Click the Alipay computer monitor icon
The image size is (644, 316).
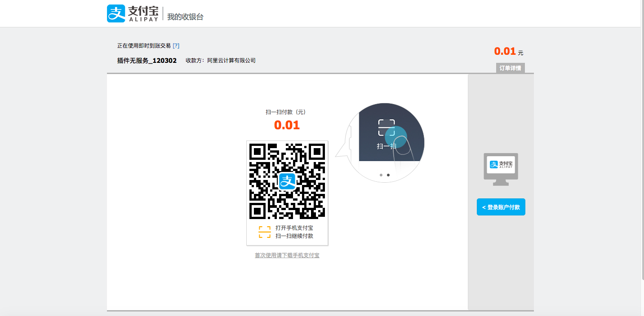click(x=501, y=169)
